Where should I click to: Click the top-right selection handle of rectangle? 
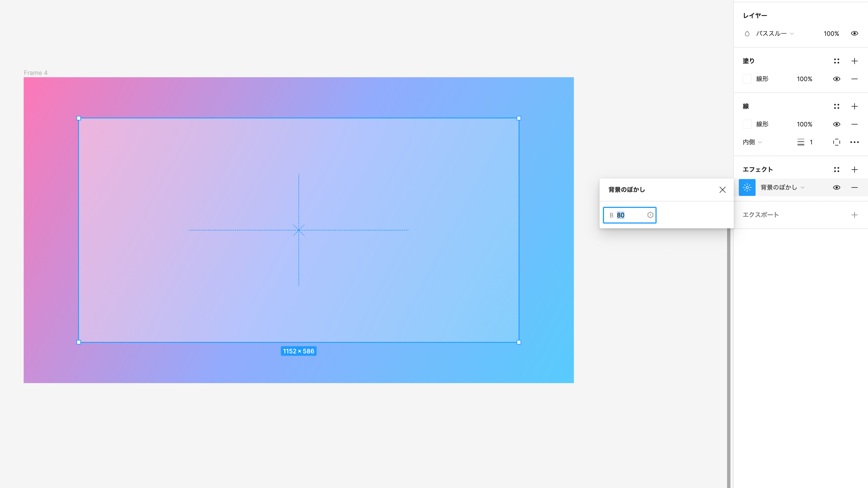pyautogui.click(x=518, y=118)
